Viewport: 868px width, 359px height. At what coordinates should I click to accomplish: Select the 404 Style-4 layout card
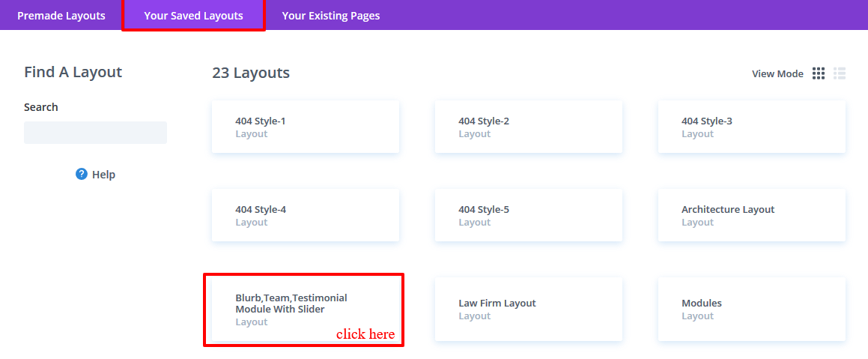tap(306, 216)
